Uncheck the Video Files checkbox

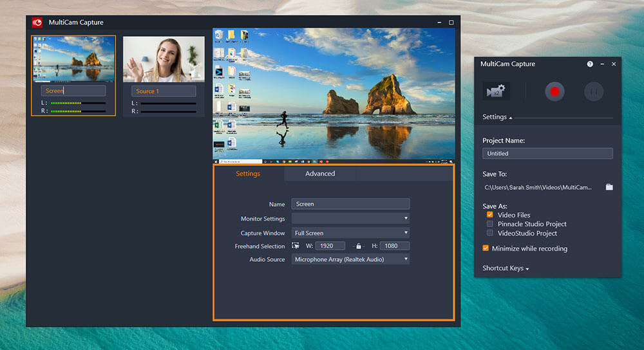coord(489,215)
